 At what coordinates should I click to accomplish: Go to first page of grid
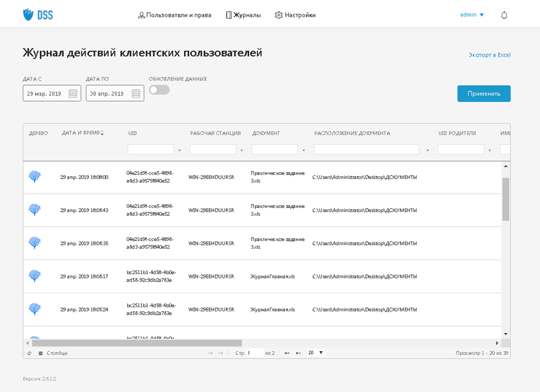pos(210,353)
